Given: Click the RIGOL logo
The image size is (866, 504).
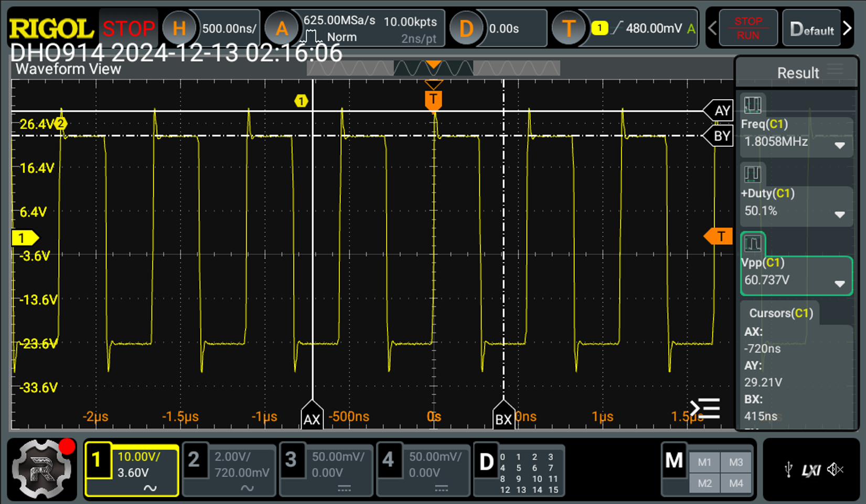Looking at the screenshot, I should [x=51, y=28].
